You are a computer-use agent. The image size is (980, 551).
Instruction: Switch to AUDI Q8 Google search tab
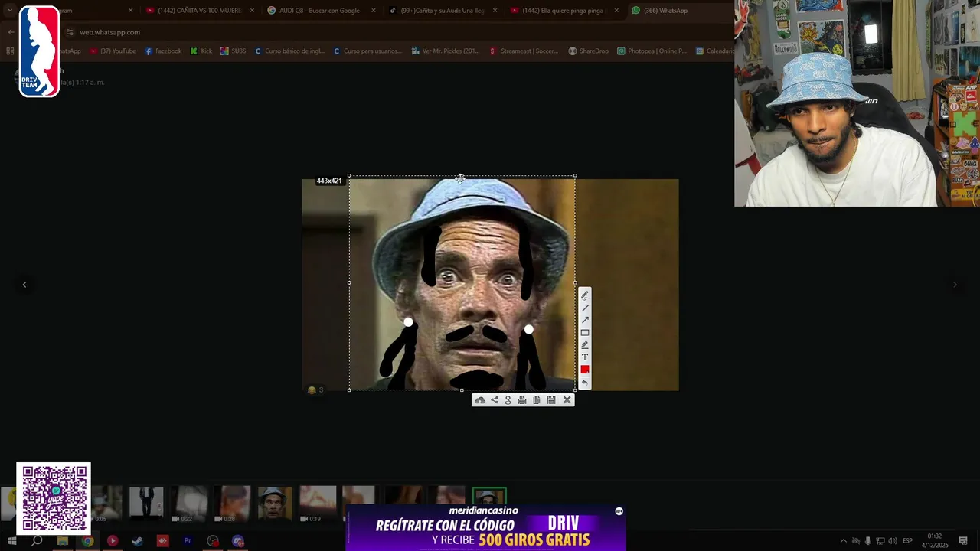click(x=320, y=11)
